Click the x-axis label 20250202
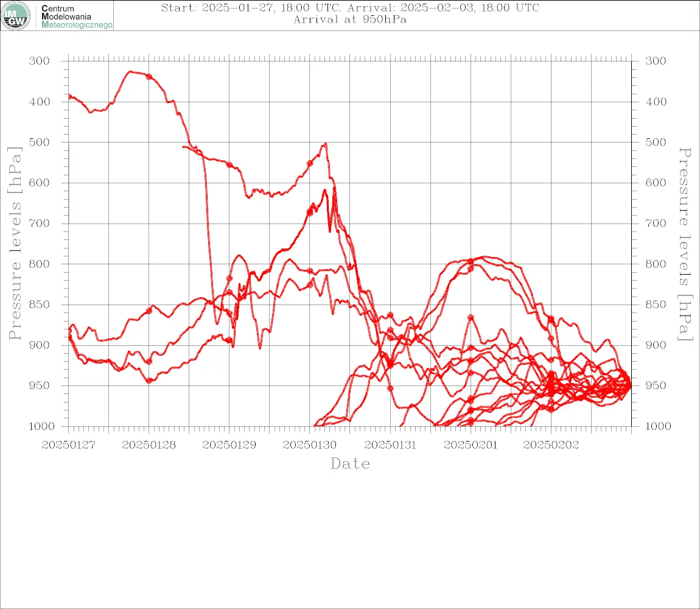The width and height of the screenshot is (700, 609). [x=551, y=445]
